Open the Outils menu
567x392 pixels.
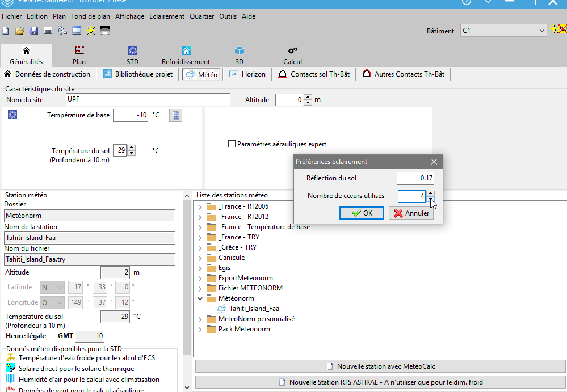pos(228,16)
